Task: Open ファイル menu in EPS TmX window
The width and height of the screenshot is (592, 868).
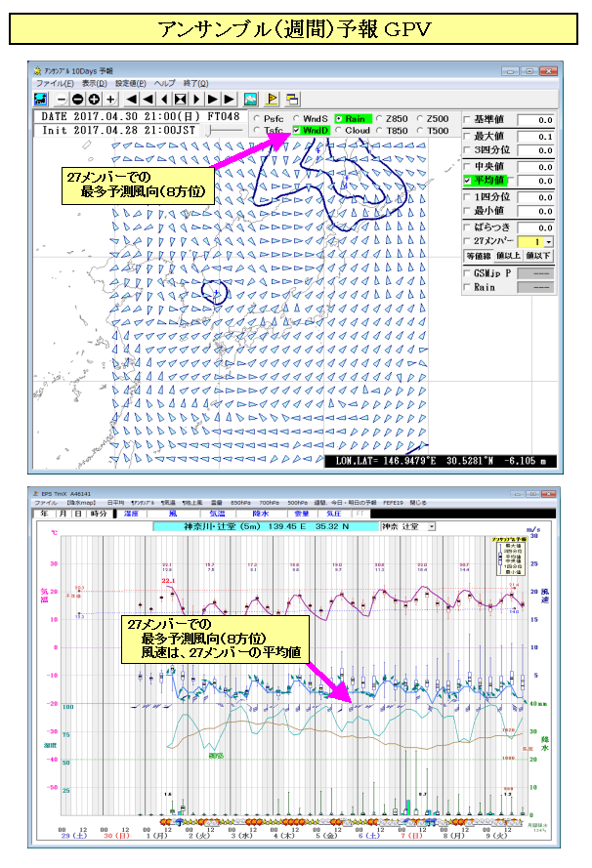Action: click(x=46, y=503)
